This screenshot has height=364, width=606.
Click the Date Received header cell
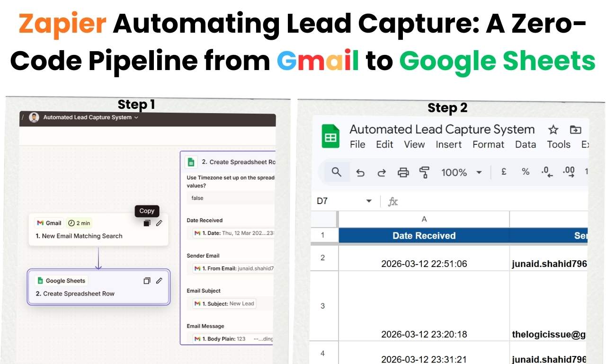pos(424,235)
